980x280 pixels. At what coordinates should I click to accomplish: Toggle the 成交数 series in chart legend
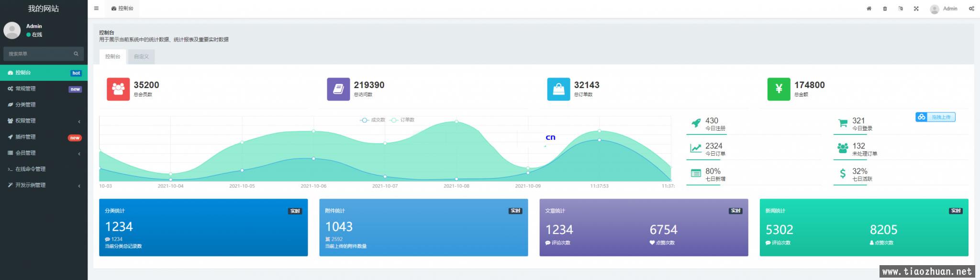(x=373, y=120)
